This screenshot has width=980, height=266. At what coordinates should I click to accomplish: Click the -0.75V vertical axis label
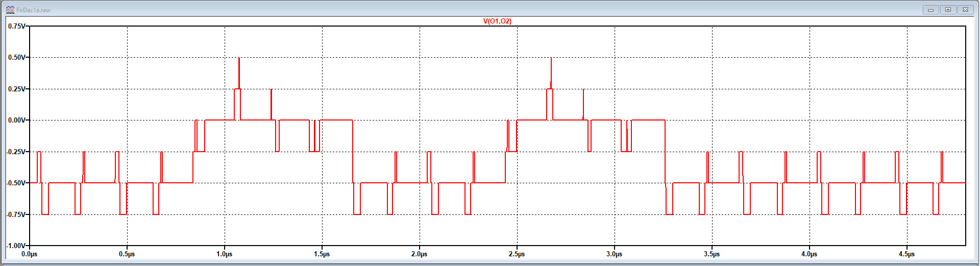point(15,214)
